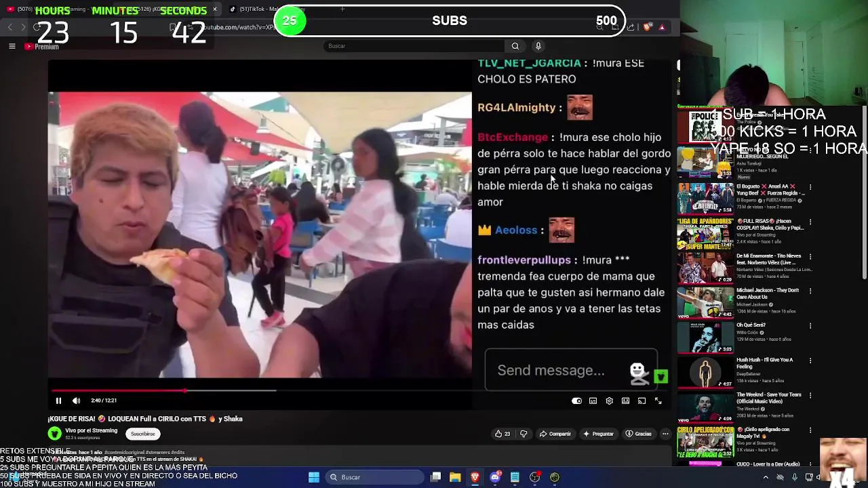Open the Hush Hush video thumbnail

(x=705, y=372)
